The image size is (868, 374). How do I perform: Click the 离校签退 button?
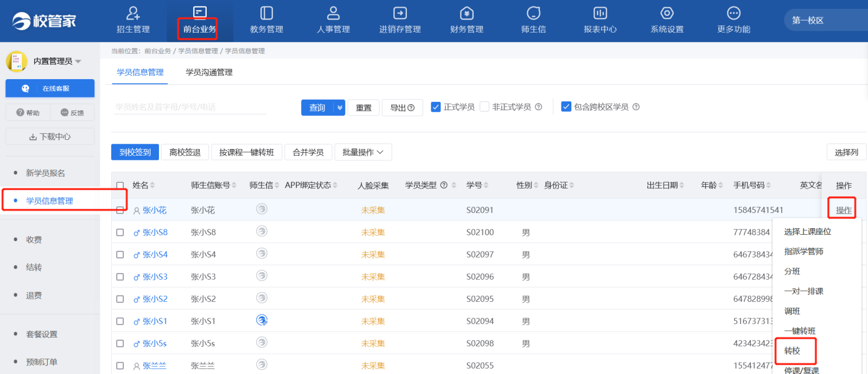pos(185,152)
